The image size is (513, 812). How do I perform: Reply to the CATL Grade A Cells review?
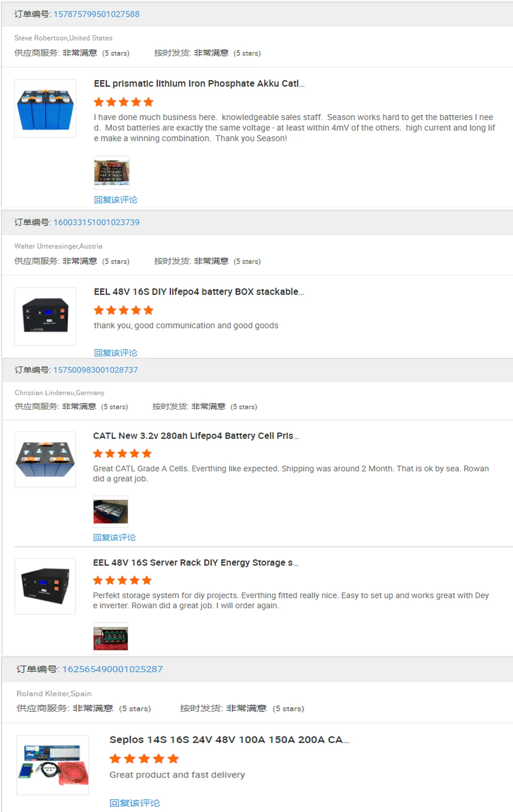114,537
